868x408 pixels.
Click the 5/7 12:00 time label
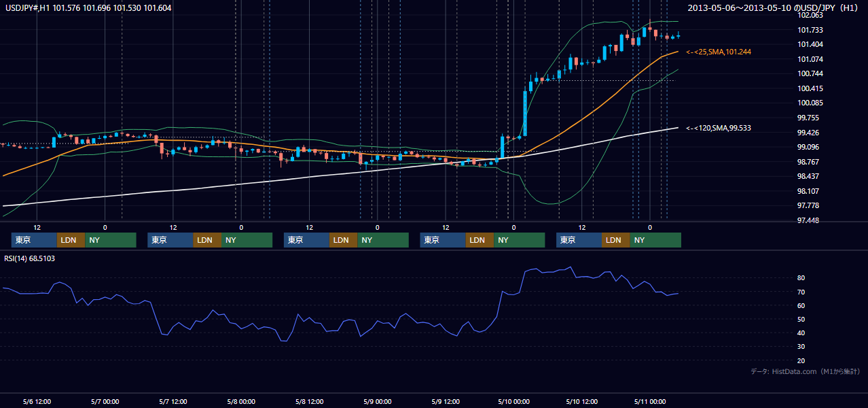click(173, 401)
